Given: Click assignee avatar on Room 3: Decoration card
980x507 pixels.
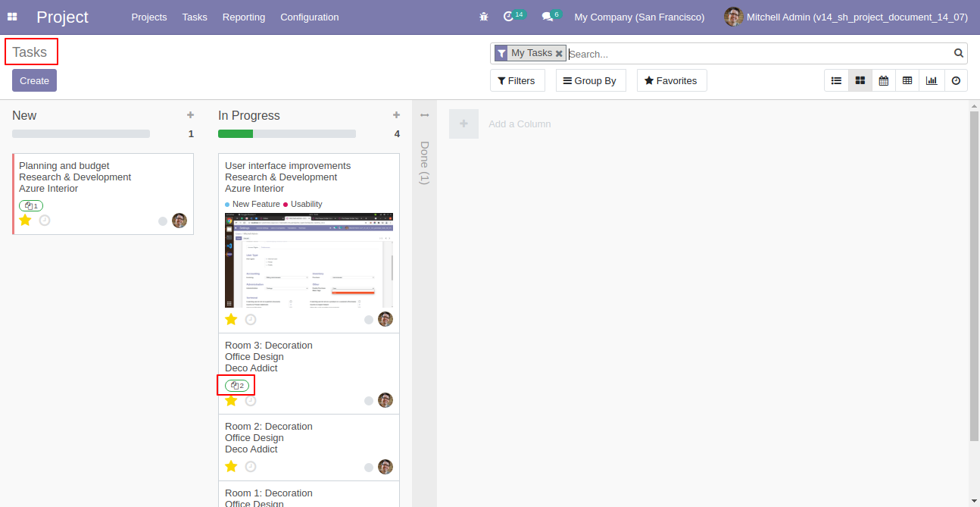Looking at the screenshot, I should pyautogui.click(x=385, y=400).
